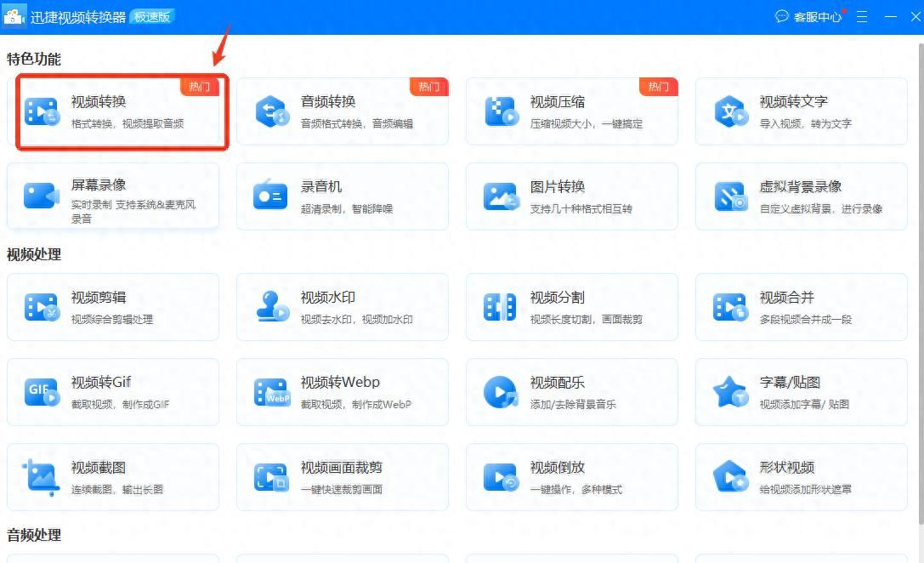Viewport: 924px width, 563px height.
Task: Click the 形状视频 card title text
Action: pos(787,468)
